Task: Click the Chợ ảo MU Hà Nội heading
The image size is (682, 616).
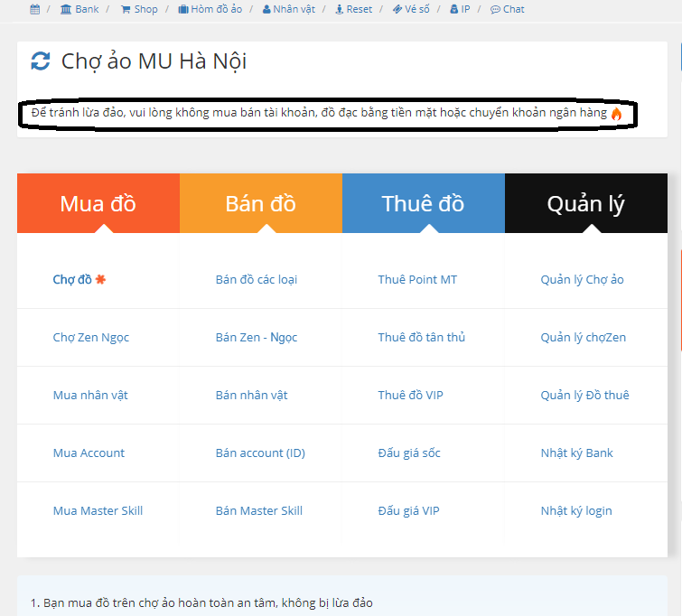Action: (x=154, y=61)
